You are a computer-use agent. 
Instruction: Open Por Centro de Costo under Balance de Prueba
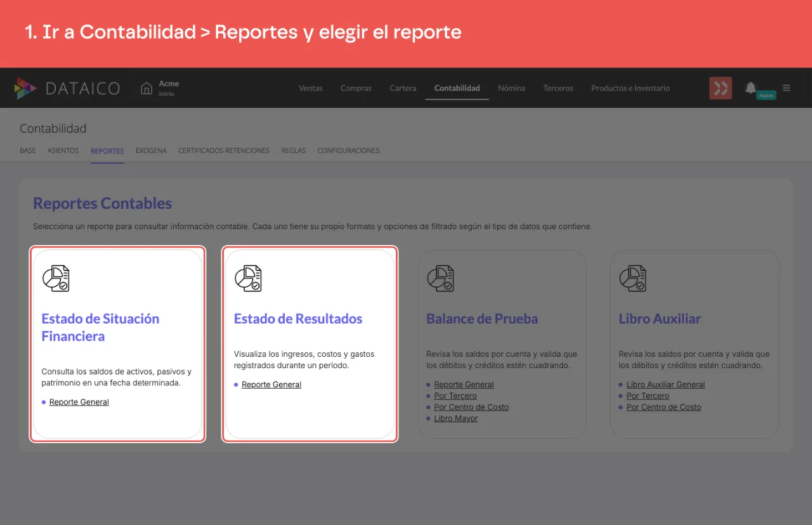[471, 408]
